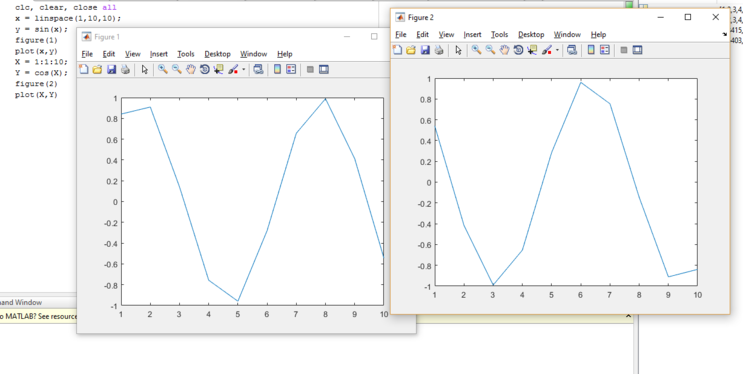Insert Colorbar in Figure 2 toolbar
Screen dimensions: 743x374
[591, 50]
